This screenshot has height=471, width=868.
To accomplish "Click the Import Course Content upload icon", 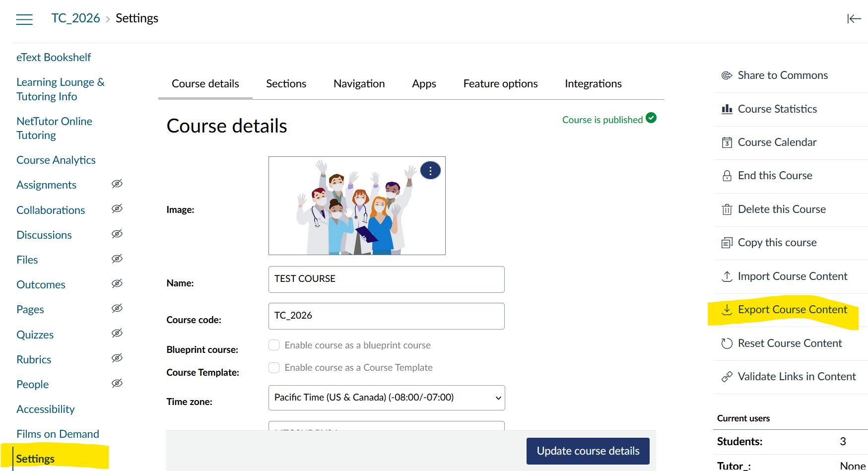I will pos(727,276).
